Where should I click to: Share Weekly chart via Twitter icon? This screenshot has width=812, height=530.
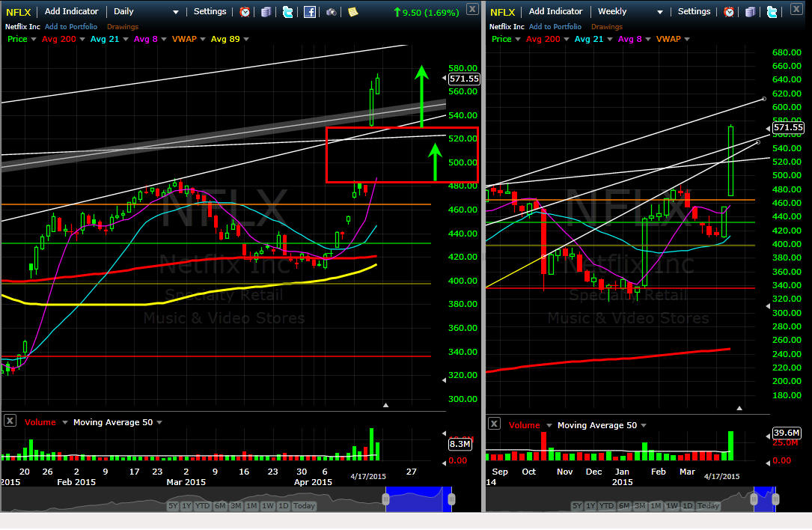pos(772,12)
